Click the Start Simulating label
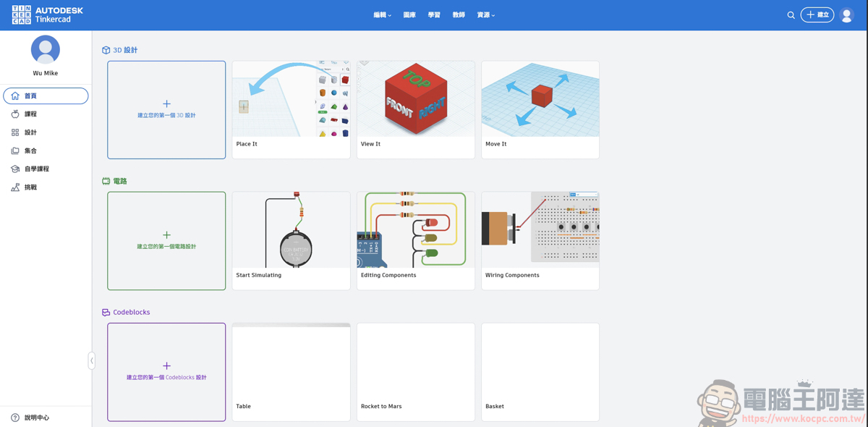 pyautogui.click(x=259, y=275)
